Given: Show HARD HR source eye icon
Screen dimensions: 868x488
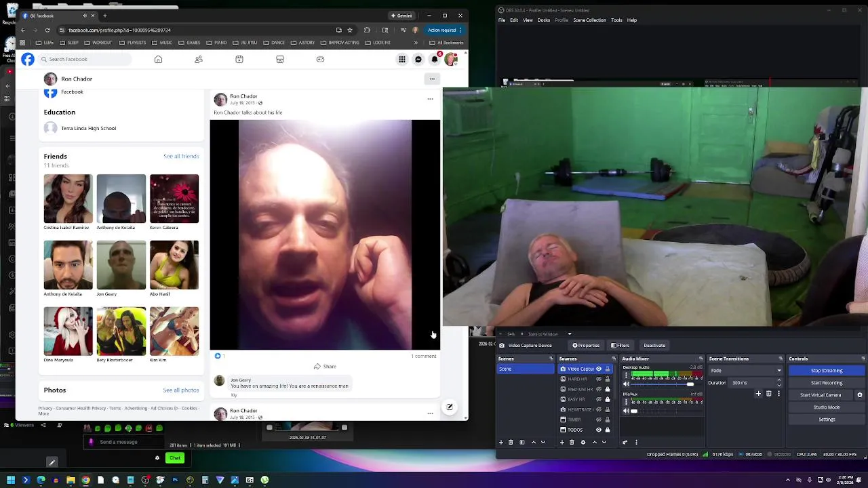Looking at the screenshot, I should coord(599,379).
